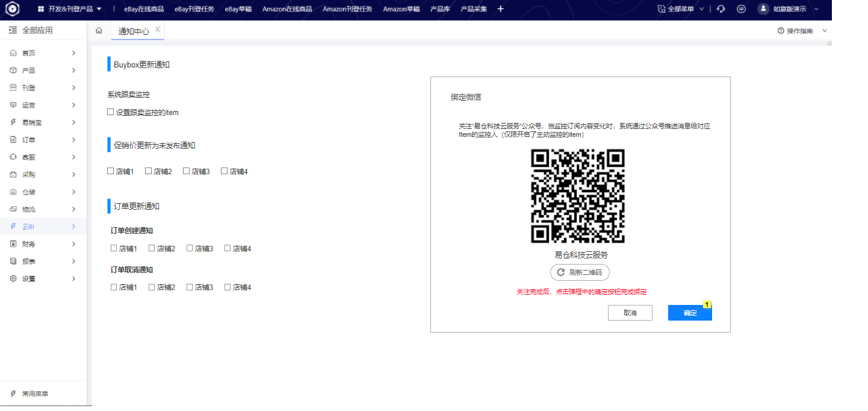Click the 仓储 warehouse icon in sidebar
The height and width of the screenshot is (411, 868).
pyautogui.click(x=13, y=192)
